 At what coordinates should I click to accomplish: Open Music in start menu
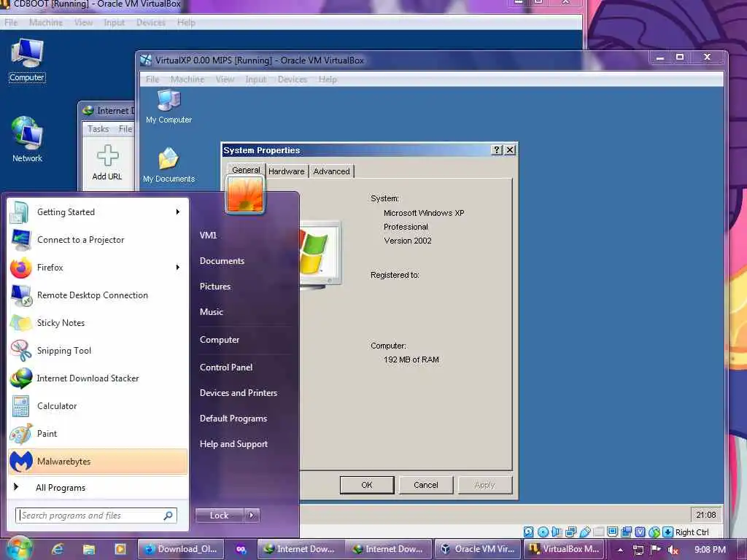pyautogui.click(x=212, y=312)
